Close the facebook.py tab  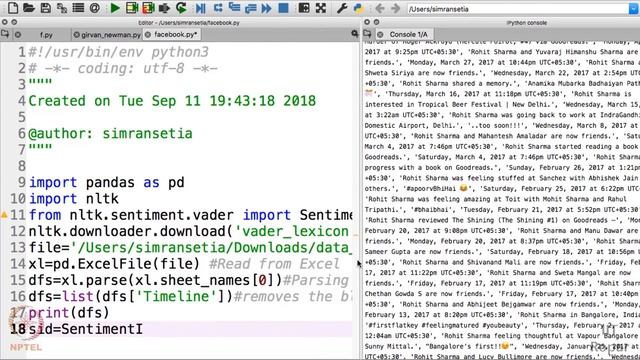point(148,35)
